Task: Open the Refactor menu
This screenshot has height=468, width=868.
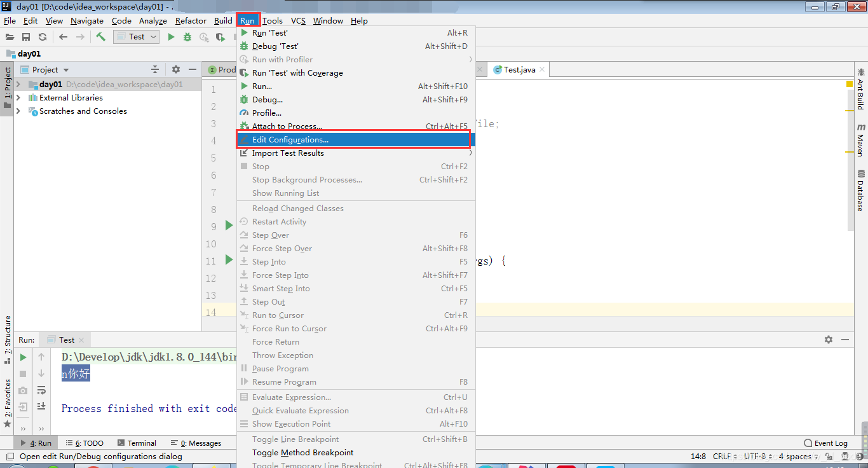Action: tap(191, 20)
